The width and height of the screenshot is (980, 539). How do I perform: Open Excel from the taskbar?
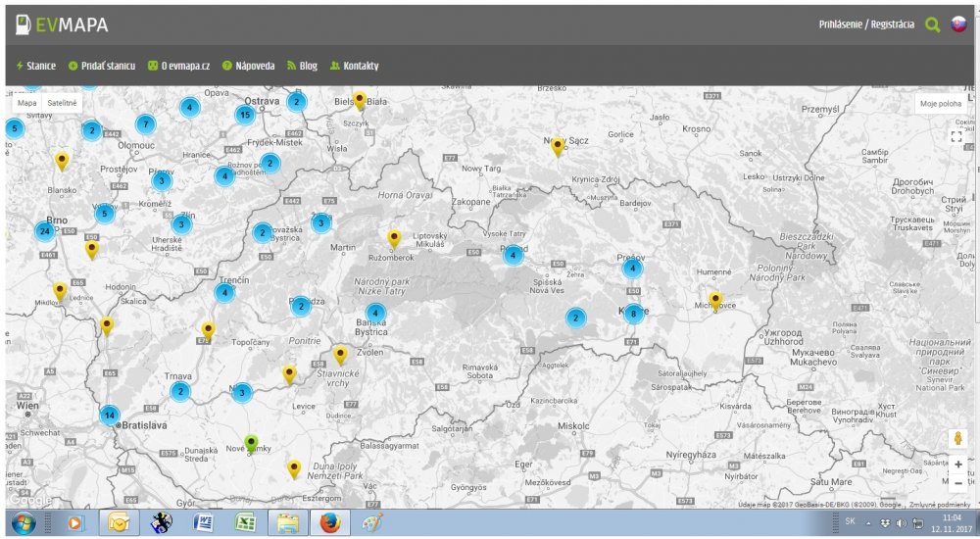tap(246, 522)
